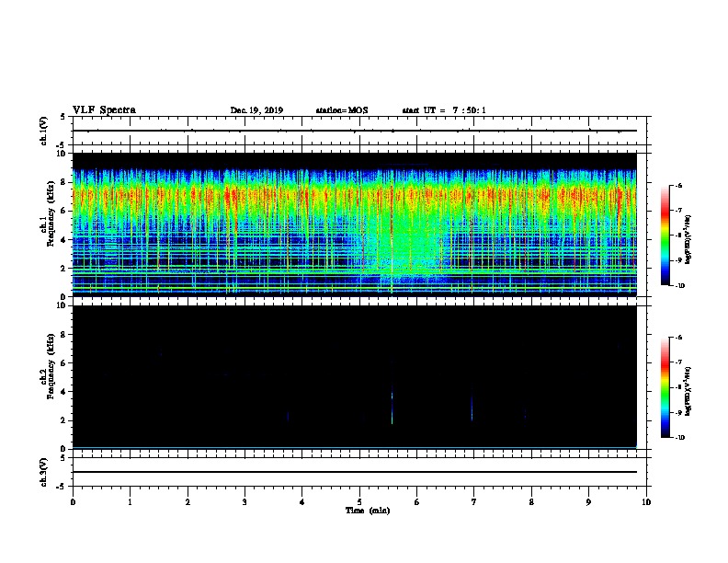Click the 'station=MOS' label

tap(342, 110)
